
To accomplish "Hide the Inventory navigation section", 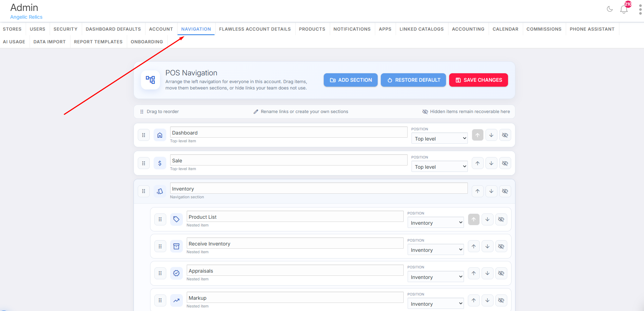I will pos(505,191).
